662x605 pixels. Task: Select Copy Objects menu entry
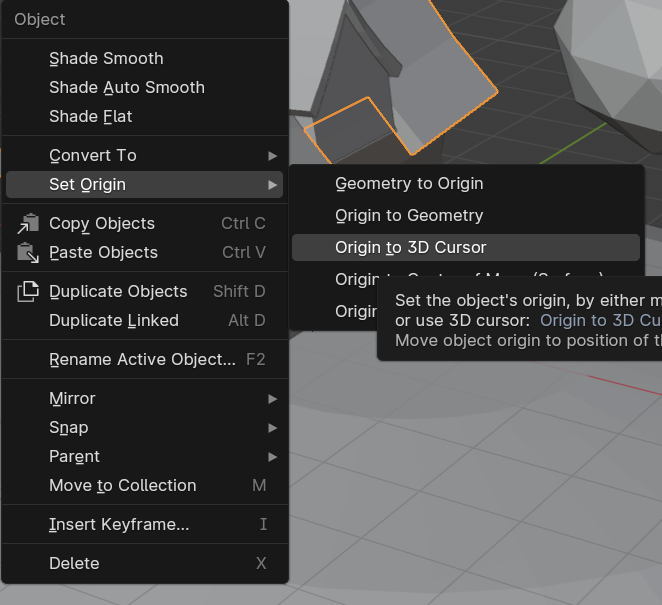click(144, 223)
